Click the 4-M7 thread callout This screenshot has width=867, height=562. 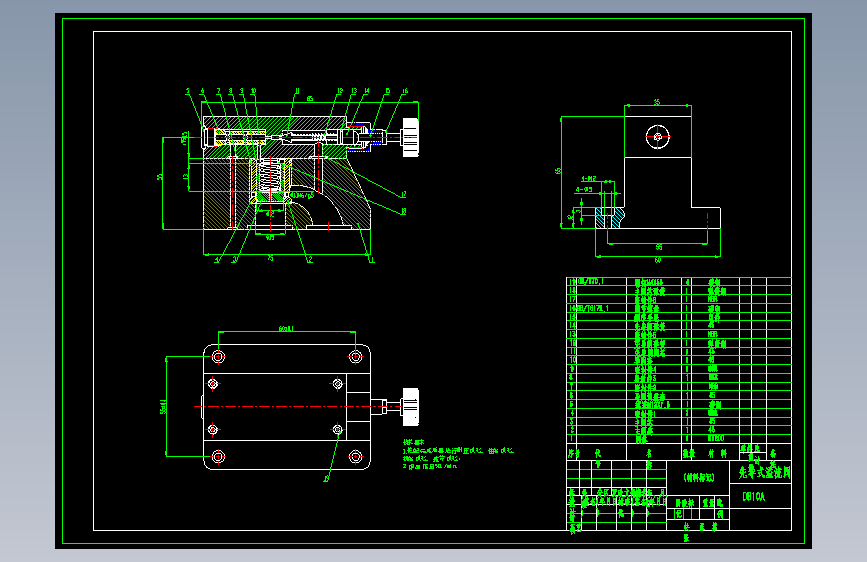click(588, 179)
